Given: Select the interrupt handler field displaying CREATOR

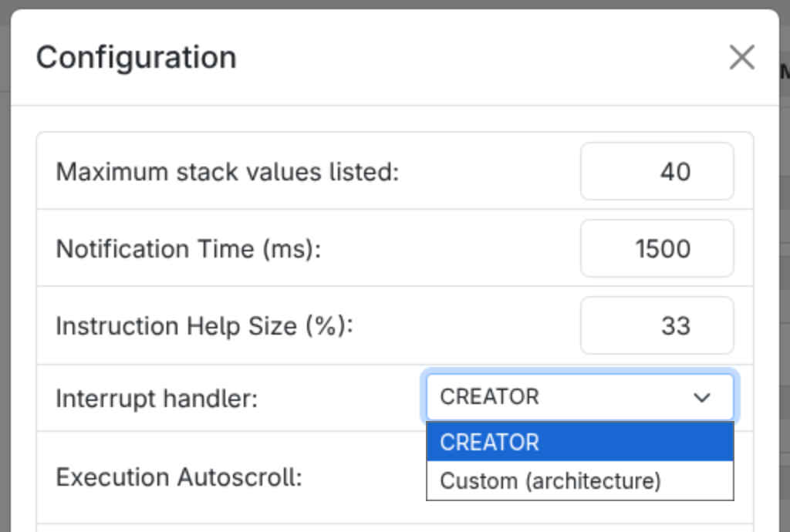Looking at the screenshot, I should pyautogui.click(x=540, y=397).
